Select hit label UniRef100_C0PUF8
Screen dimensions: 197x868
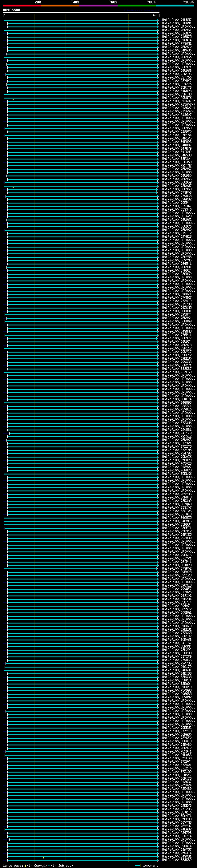[177, 497]
